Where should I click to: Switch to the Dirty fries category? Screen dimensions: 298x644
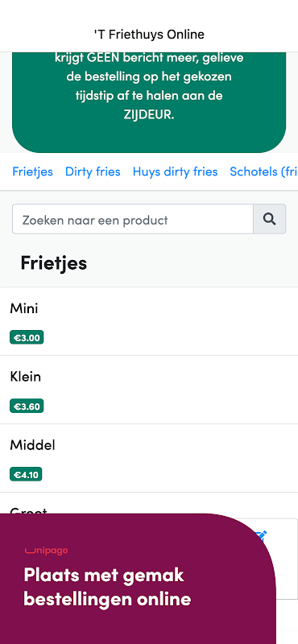click(93, 171)
